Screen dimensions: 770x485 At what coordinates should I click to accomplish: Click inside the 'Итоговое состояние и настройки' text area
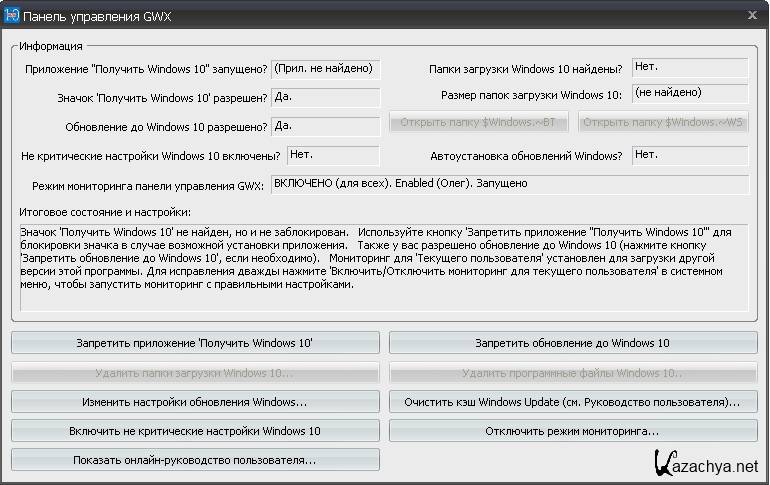coord(383,268)
